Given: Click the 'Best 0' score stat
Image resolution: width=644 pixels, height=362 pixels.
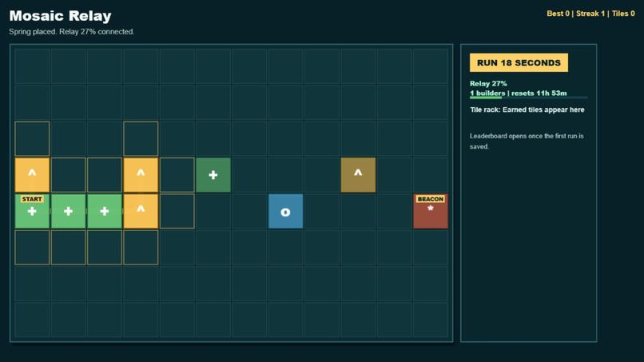Looking at the screenshot, I should tap(559, 14).
